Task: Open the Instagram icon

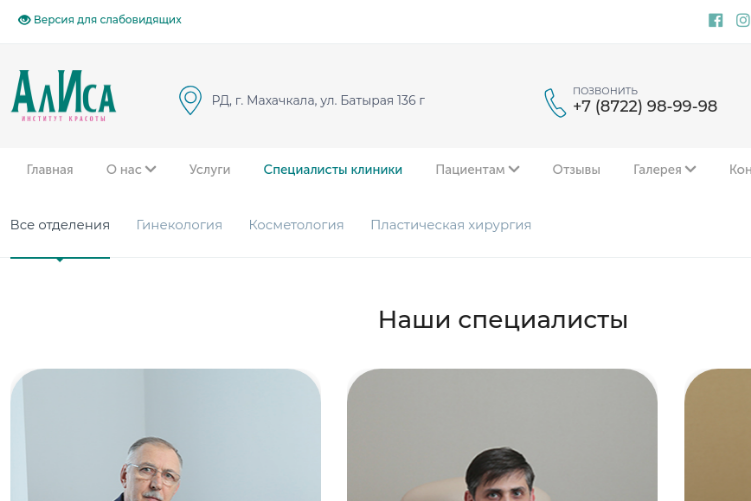Action: 743,20
